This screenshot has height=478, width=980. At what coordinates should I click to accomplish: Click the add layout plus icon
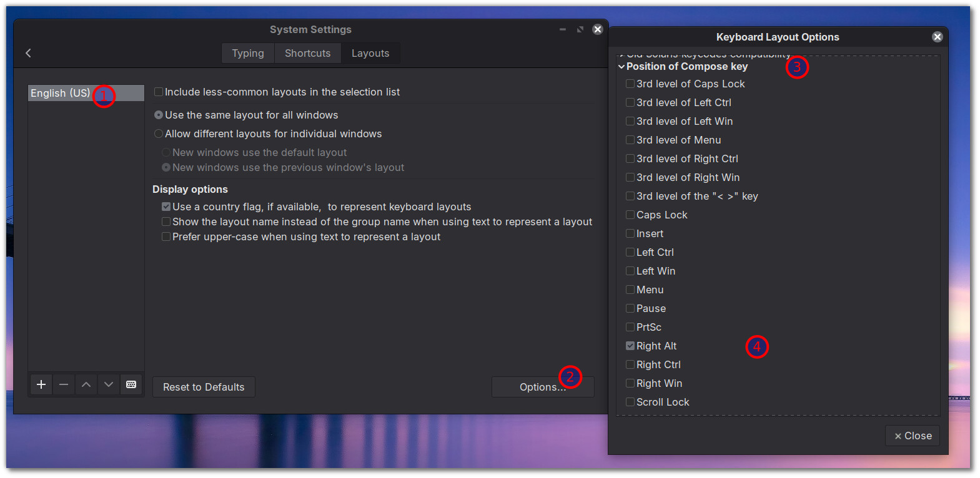[41, 384]
